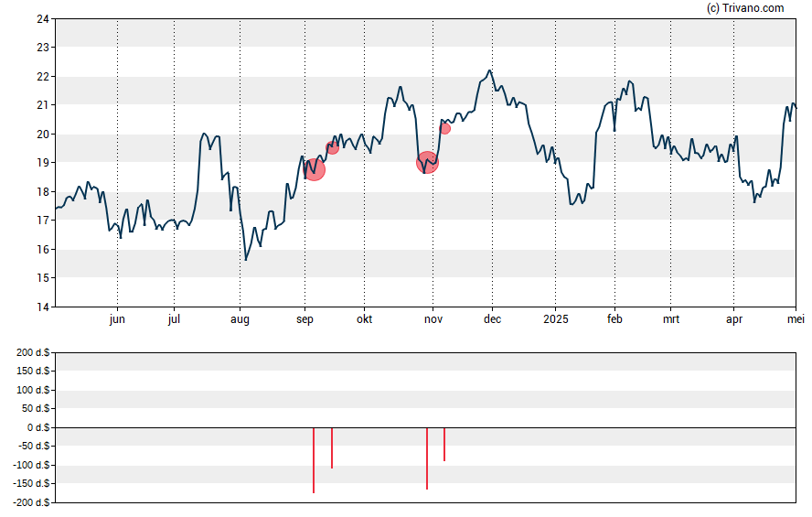Click the red bar reaching about -165 d.$
This screenshot has width=812, height=517.
click(427, 458)
